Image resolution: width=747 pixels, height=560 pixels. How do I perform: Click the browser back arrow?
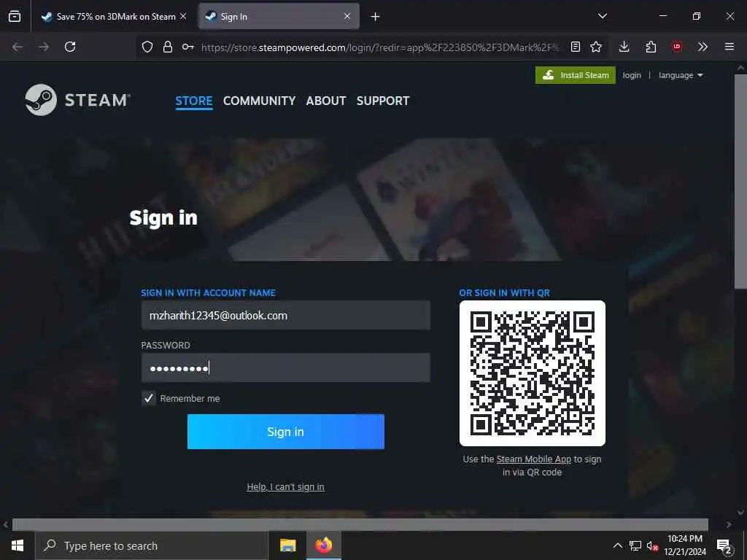(18, 47)
